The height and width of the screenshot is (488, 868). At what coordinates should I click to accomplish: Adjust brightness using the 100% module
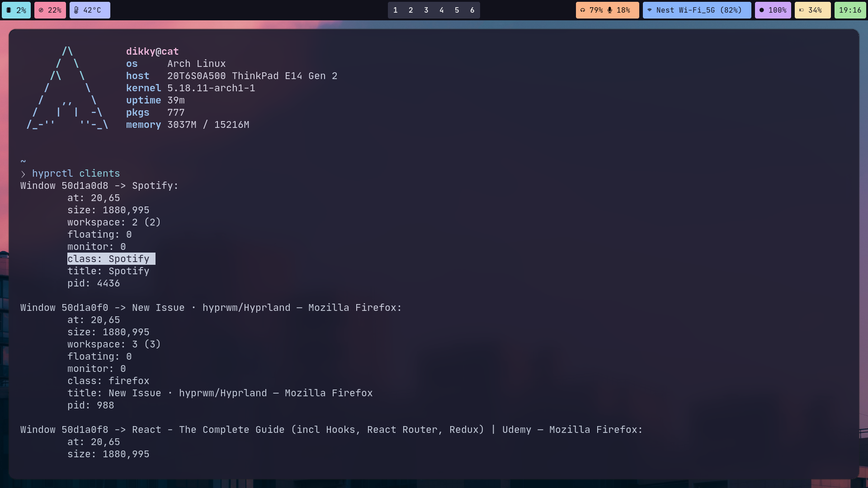(x=773, y=10)
